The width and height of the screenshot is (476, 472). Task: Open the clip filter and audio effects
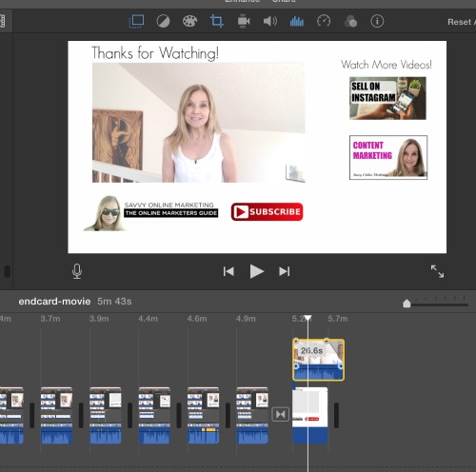click(350, 22)
